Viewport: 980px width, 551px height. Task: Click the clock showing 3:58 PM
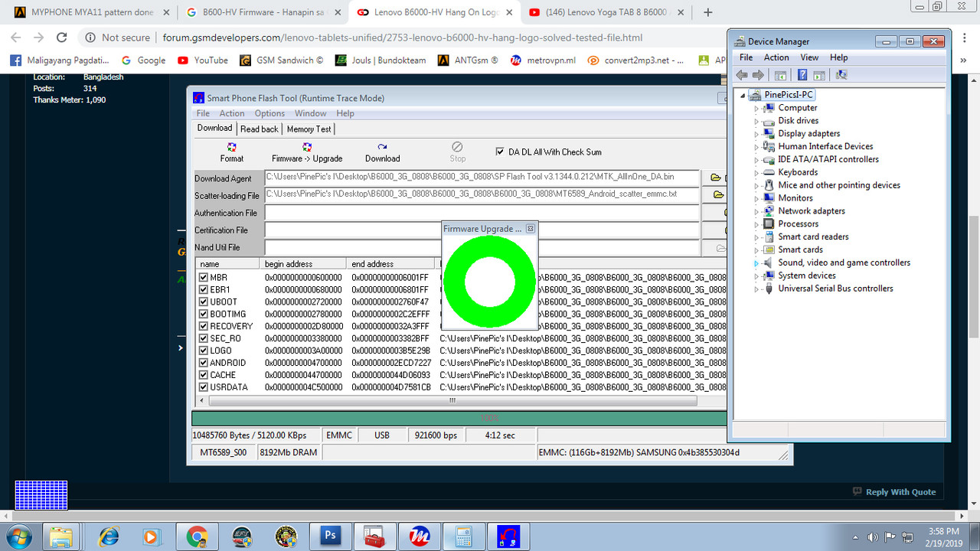(x=942, y=531)
